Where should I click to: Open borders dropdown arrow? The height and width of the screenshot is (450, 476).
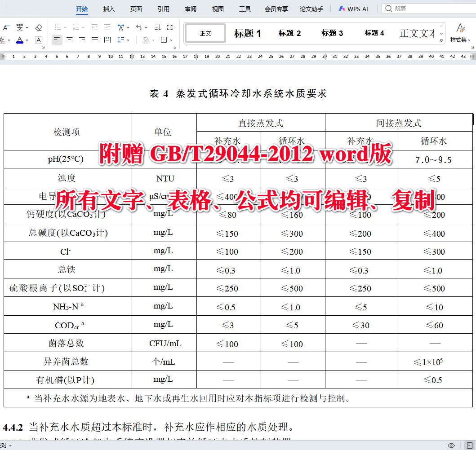[x=171, y=40]
